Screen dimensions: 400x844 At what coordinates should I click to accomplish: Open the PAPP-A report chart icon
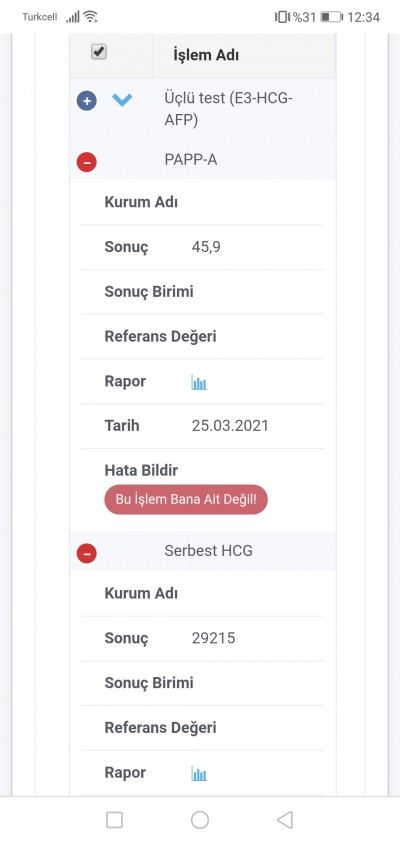click(199, 383)
